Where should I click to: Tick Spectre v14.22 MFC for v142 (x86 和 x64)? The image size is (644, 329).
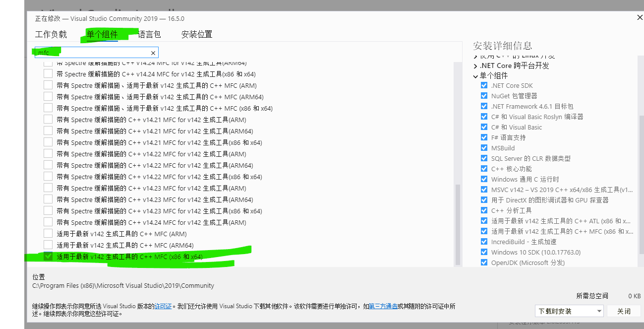click(48, 177)
